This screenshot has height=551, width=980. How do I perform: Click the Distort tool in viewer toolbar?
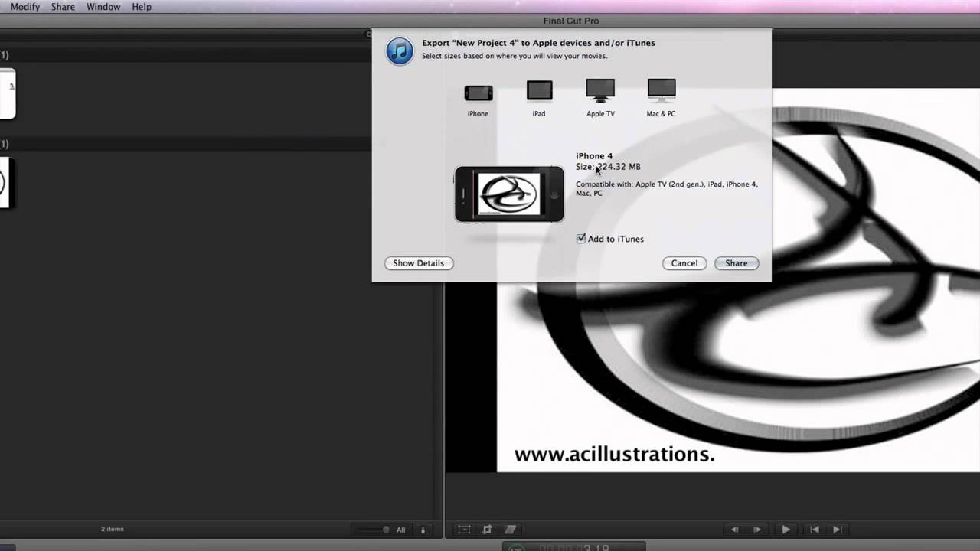tap(510, 530)
